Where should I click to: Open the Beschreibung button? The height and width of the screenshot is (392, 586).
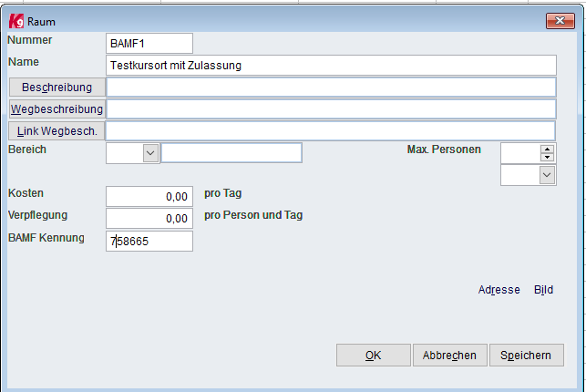pyautogui.click(x=57, y=88)
